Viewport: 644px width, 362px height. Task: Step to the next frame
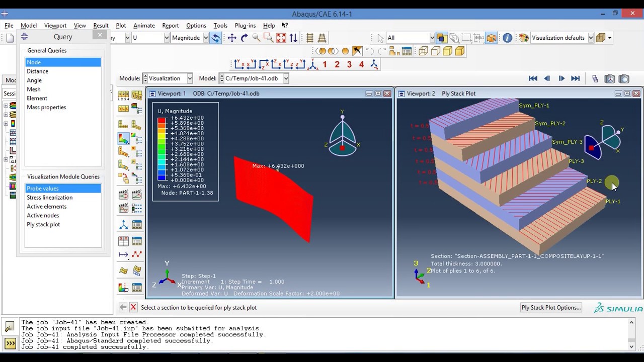561,78
